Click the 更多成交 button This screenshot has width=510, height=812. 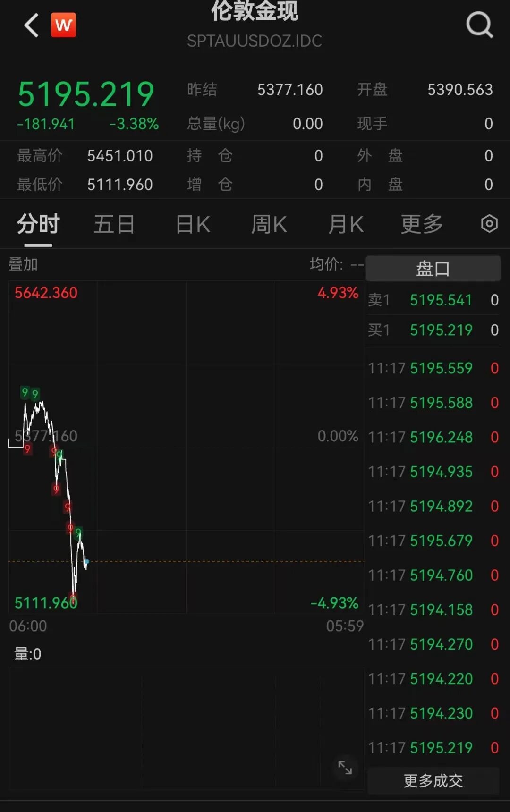[433, 780]
